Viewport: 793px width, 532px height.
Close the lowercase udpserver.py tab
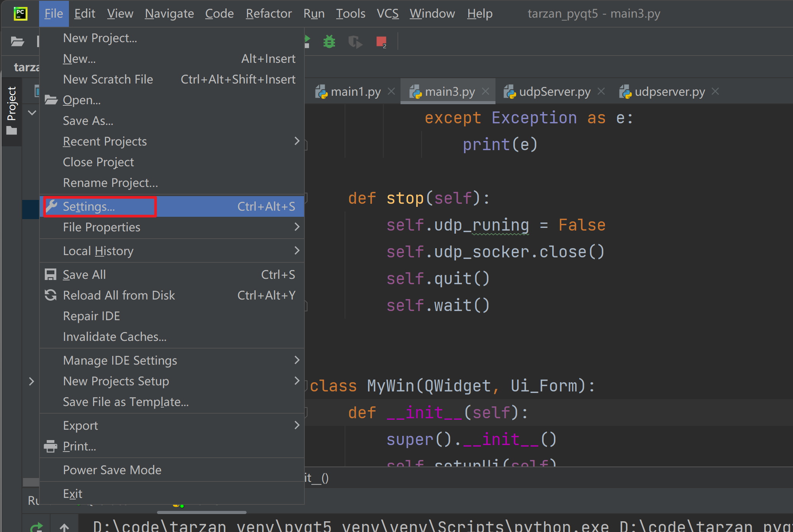715,92
